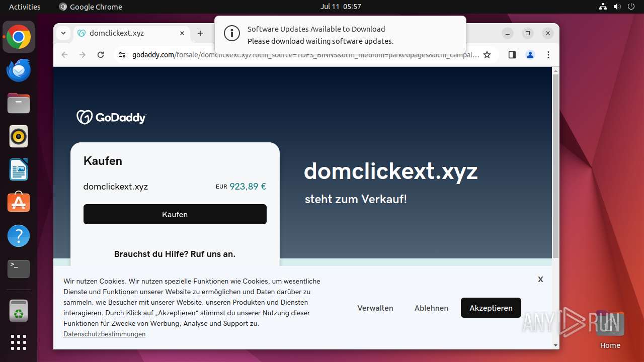Open the Datenschutzbestimmungen link
The height and width of the screenshot is (362, 644).
(x=105, y=334)
